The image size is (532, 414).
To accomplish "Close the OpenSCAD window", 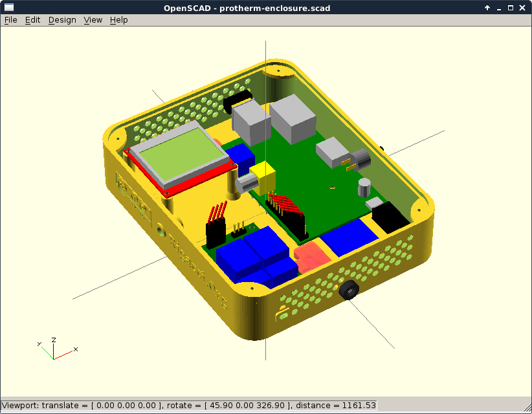I will tap(522, 8).
